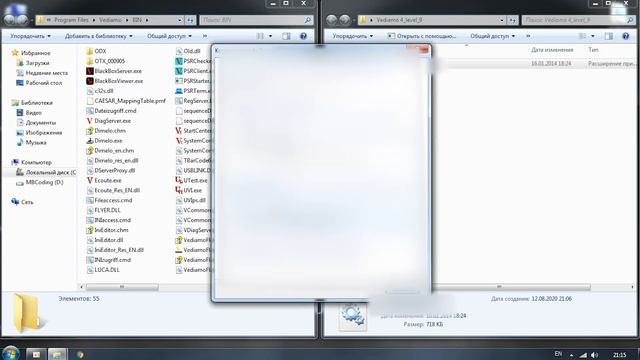This screenshot has width=640, height=360.
Task: Expand the » overflow in BIN window toolbar
Action: pyautogui.click(x=205, y=36)
